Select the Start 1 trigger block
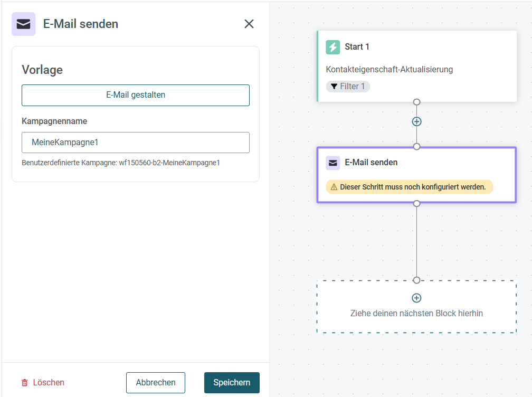The image size is (532, 397). coord(416,66)
